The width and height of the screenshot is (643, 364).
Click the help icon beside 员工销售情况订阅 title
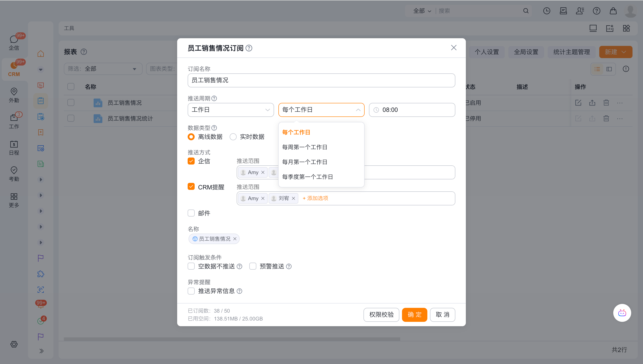coord(249,48)
